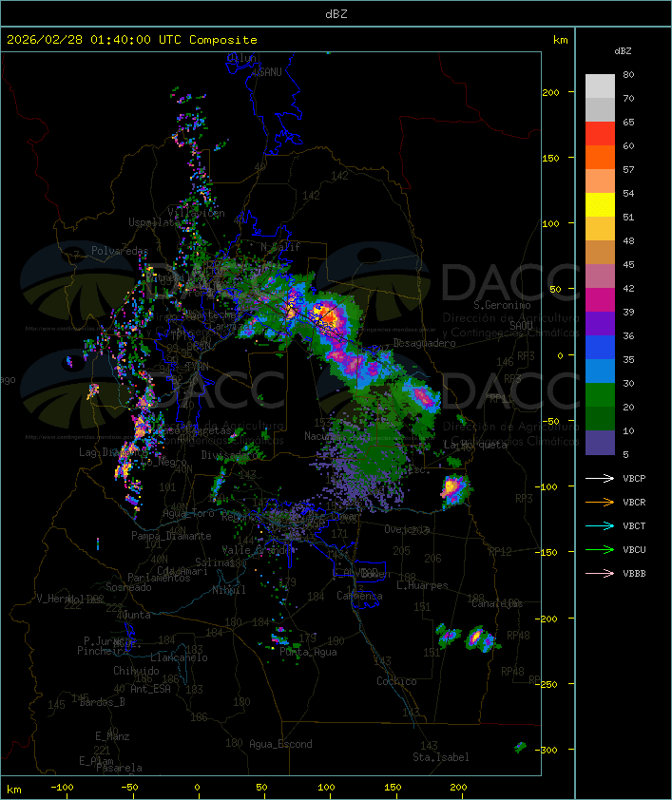Click the Bardas_B place label
The width and height of the screenshot is (672, 800).
tap(102, 702)
